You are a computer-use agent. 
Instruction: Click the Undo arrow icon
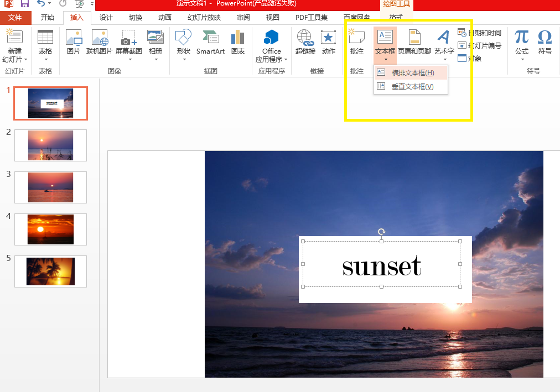(42, 3)
